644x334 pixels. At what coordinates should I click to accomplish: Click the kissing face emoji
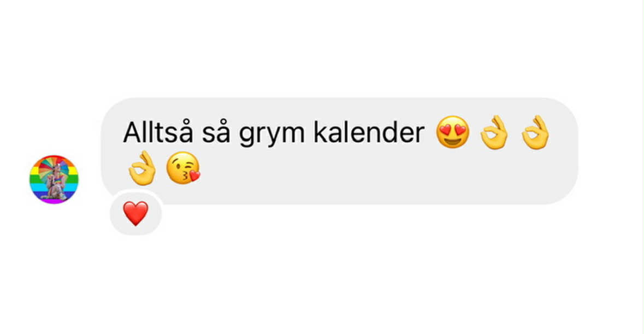pyautogui.click(x=183, y=168)
